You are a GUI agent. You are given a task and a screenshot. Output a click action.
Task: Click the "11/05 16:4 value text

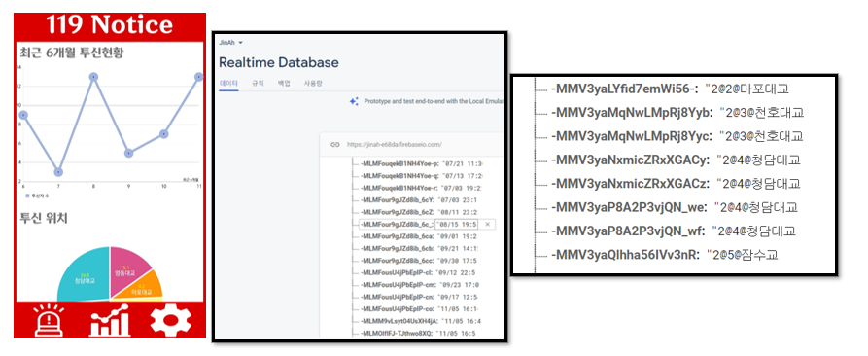(x=461, y=321)
